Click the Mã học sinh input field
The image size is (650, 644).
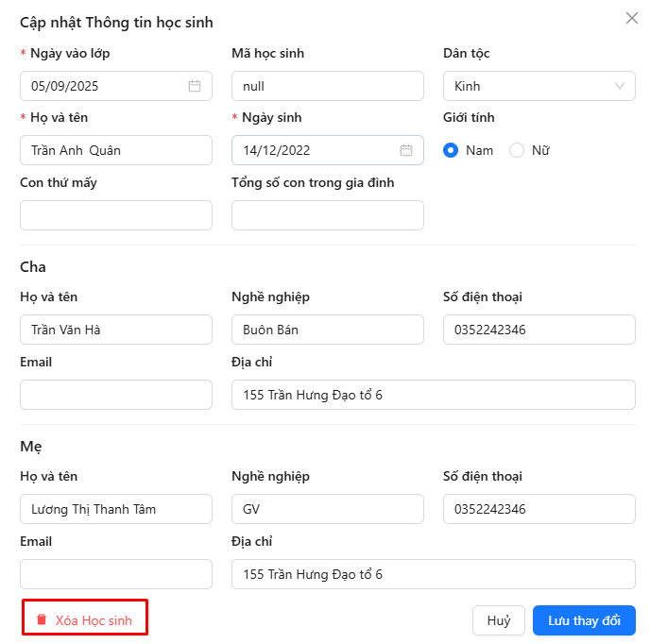click(327, 86)
